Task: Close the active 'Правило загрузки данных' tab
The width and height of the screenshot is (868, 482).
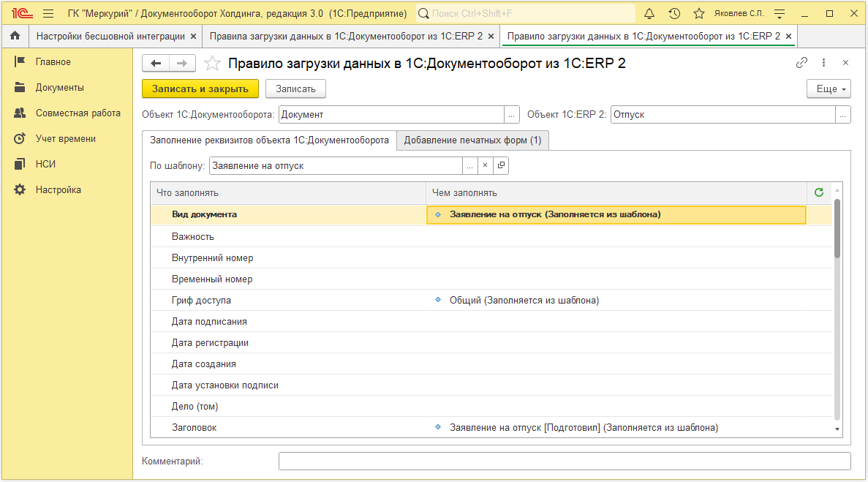Action: click(789, 36)
